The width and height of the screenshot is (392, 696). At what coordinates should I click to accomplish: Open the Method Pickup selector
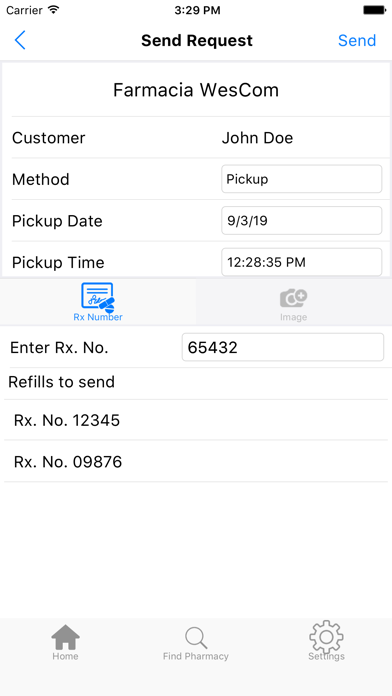pyautogui.click(x=301, y=179)
